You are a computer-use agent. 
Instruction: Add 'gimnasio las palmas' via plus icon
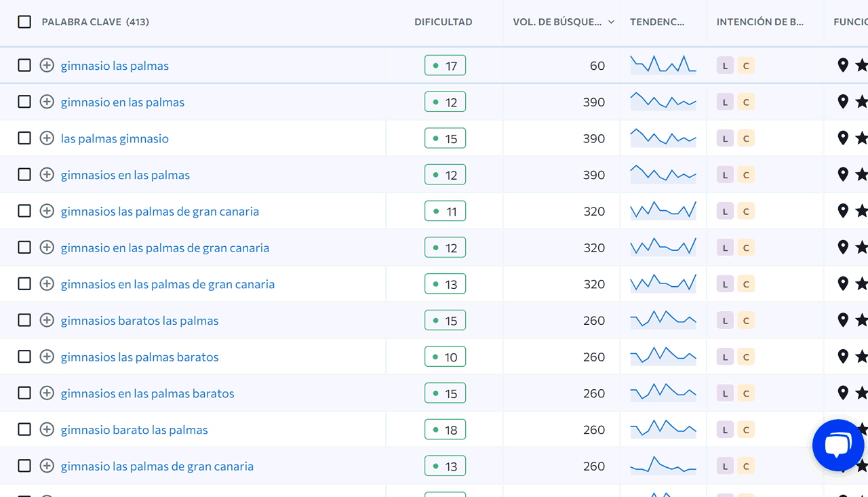[x=47, y=65]
